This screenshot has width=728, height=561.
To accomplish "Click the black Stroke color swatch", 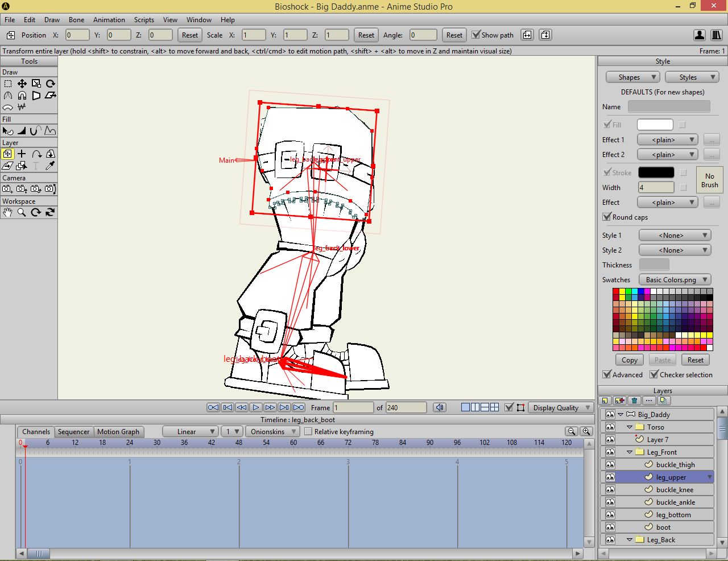I will [x=656, y=172].
